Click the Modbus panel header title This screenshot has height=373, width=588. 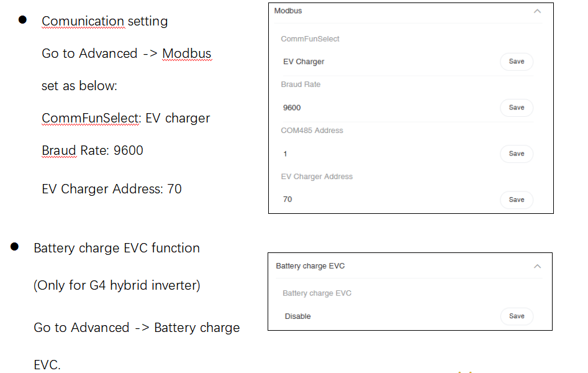tap(288, 11)
